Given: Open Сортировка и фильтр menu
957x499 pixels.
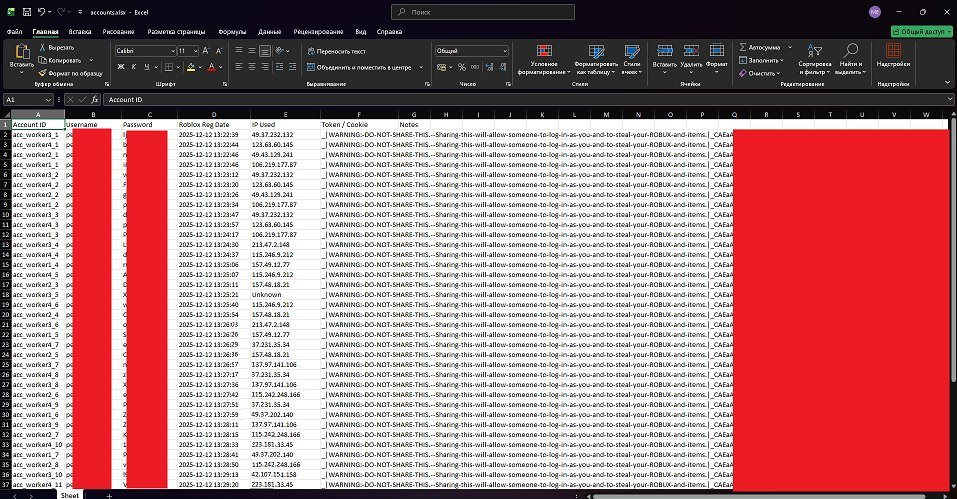Looking at the screenshot, I should (815, 60).
